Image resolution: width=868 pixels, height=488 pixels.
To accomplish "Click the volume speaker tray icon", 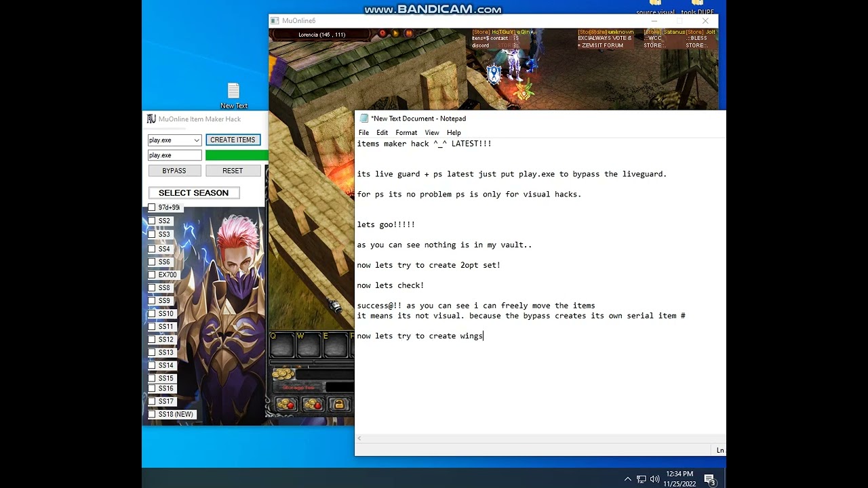I will (654, 479).
